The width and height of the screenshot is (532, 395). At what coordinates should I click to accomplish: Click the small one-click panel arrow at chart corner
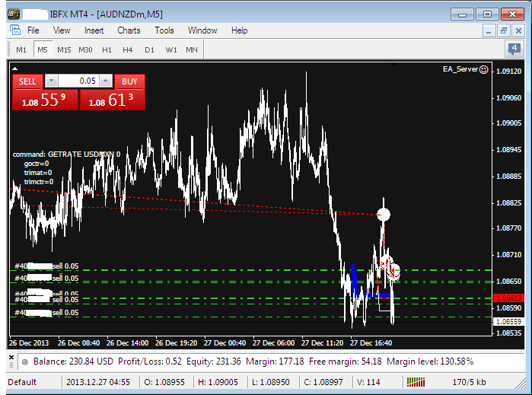click(x=13, y=67)
